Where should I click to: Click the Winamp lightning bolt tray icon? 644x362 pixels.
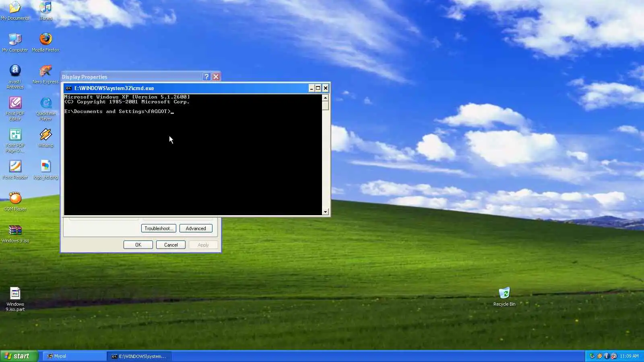point(599,356)
